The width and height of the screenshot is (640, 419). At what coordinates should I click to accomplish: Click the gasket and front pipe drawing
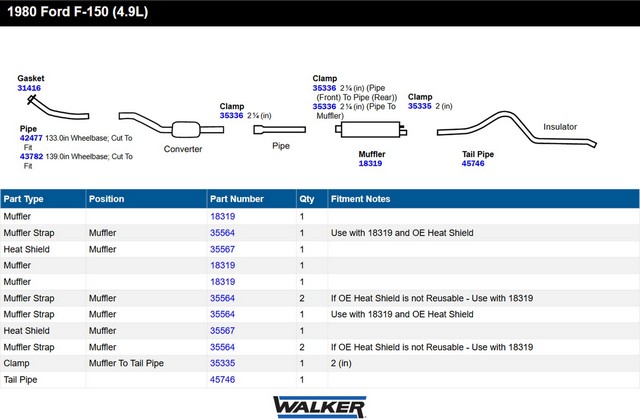click(57, 108)
